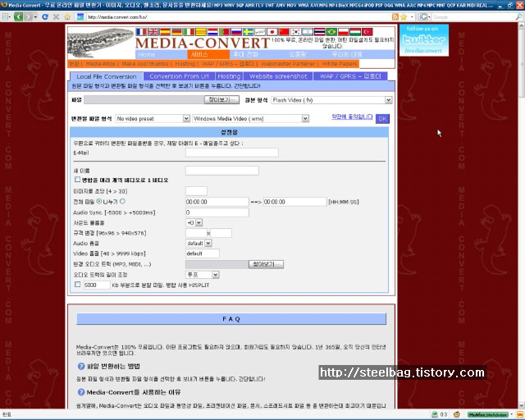Open the audio track length loop dropdown
The width and height of the screenshot is (525, 420).
coord(203,275)
